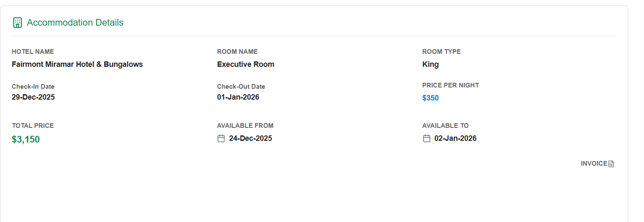644x222 pixels.
Task: Click the check-out date 01-Jan-2026
Action: coord(238,97)
